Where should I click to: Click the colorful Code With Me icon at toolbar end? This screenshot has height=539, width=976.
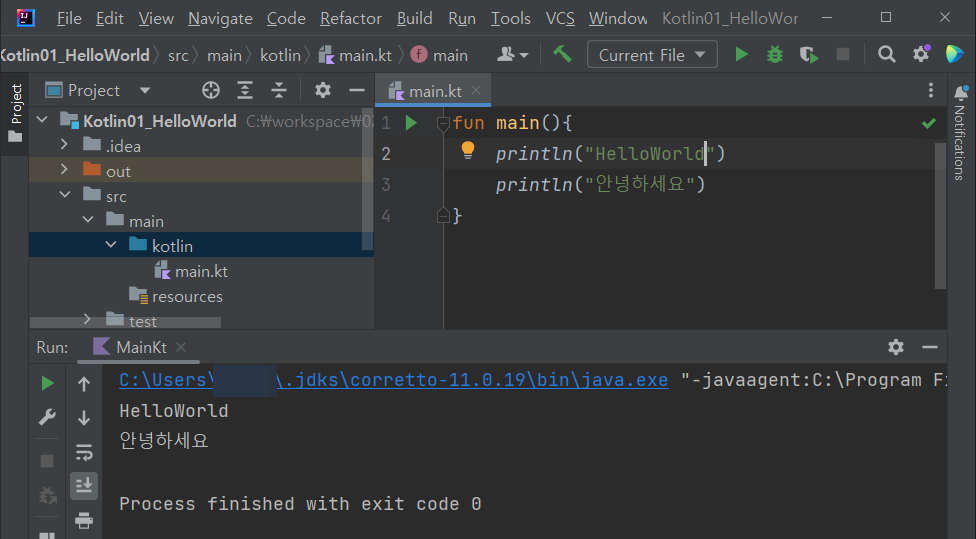[954, 54]
